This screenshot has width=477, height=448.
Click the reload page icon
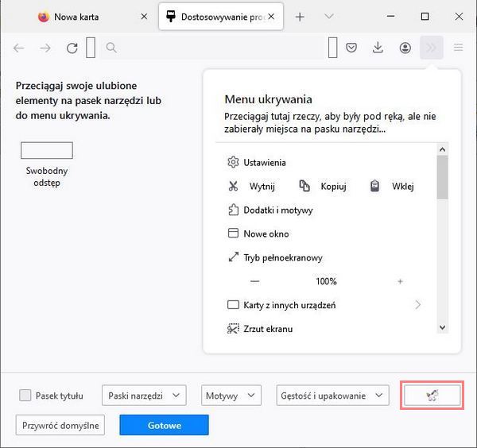pos(72,48)
